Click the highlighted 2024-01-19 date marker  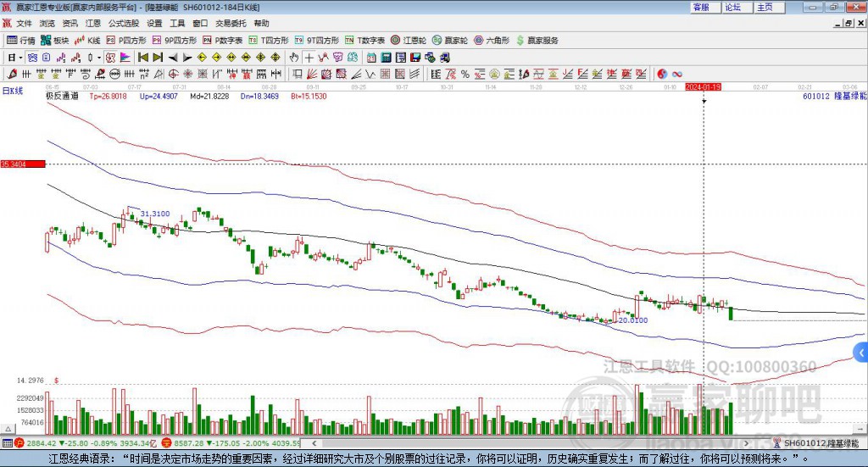[703, 87]
